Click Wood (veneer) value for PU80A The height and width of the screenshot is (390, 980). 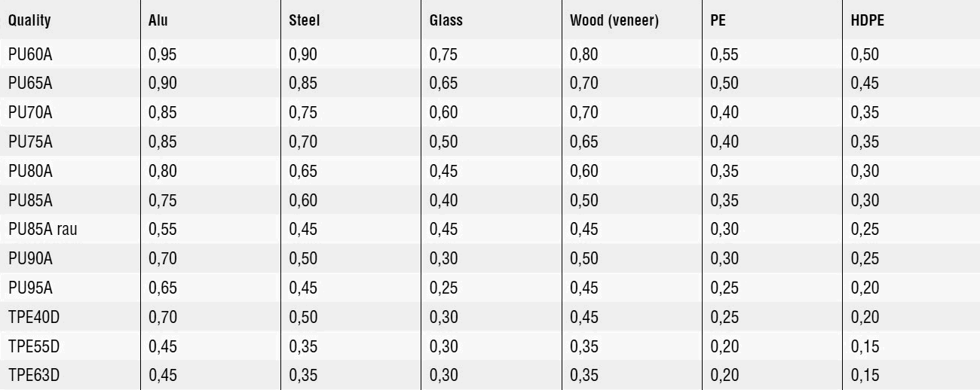click(x=583, y=169)
